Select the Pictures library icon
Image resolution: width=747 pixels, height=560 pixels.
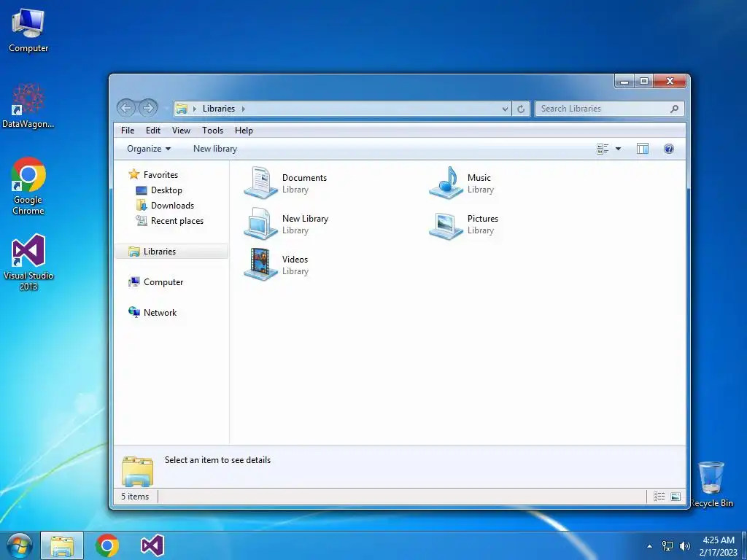(x=446, y=226)
